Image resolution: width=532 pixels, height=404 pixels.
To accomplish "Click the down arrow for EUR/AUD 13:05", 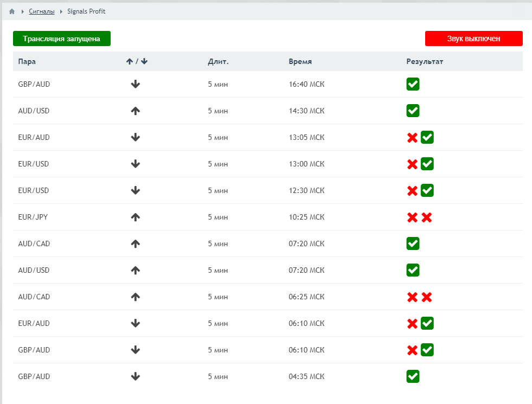I will click(136, 137).
